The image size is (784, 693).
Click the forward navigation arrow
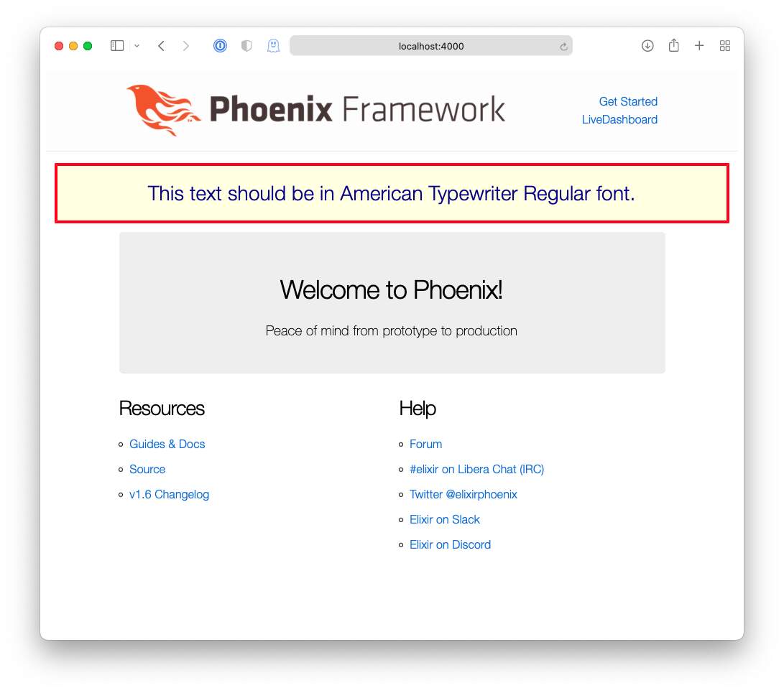186,46
